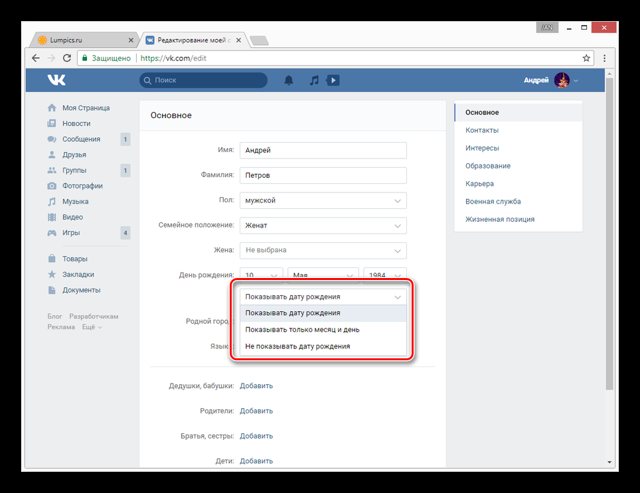640x493 pixels.
Task: Click the user avatar in header
Action: coord(562,80)
